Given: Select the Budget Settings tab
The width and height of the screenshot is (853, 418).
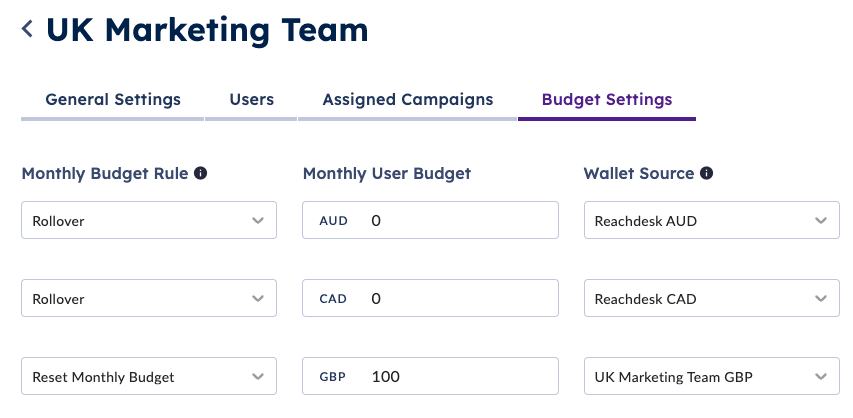Looking at the screenshot, I should (x=607, y=100).
